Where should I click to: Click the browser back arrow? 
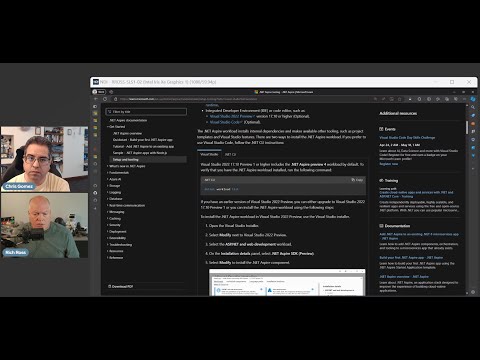click(96, 99)
